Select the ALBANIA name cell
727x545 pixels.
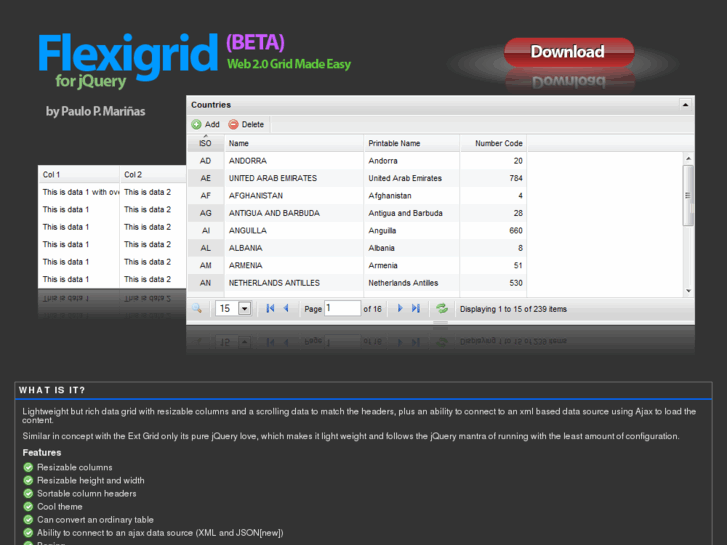(294, 248)
